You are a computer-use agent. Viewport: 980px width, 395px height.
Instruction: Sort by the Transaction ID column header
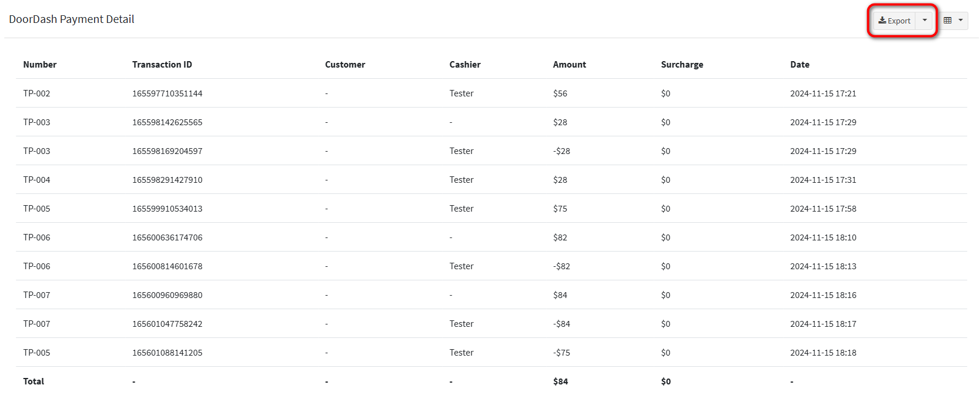click(x=162, y=65)
